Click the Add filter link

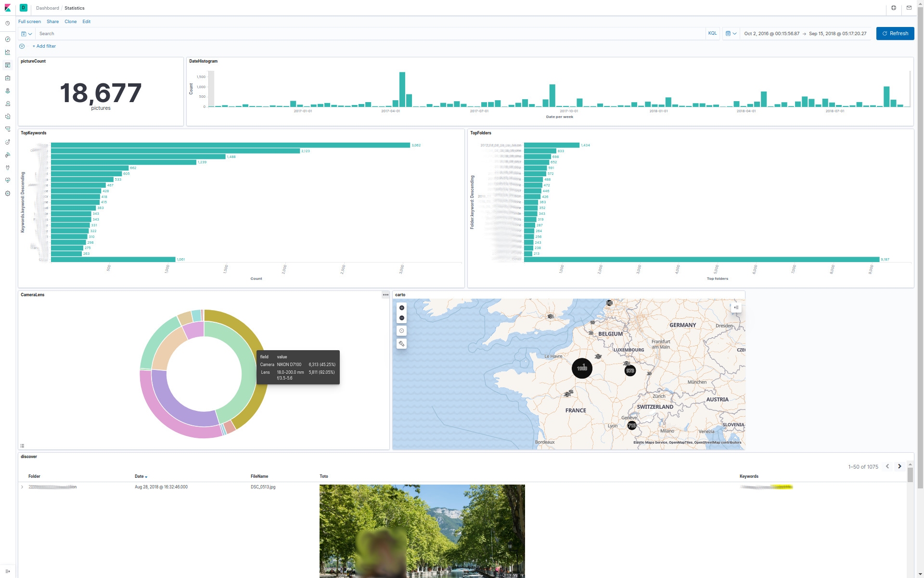(x=44, y=46)
